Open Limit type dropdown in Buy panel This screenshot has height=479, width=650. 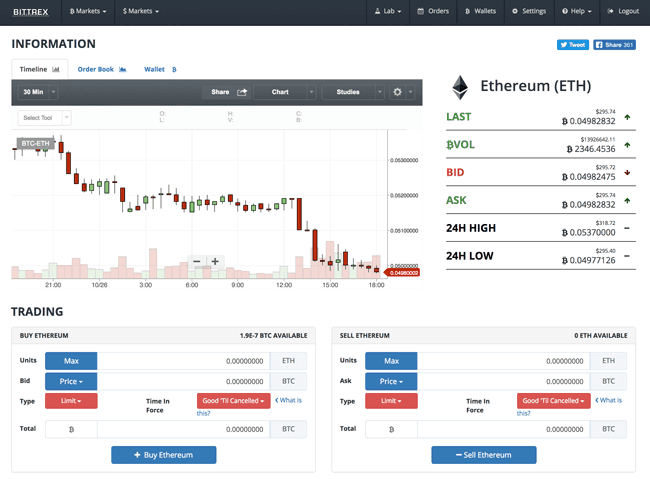tap(71, 401)
